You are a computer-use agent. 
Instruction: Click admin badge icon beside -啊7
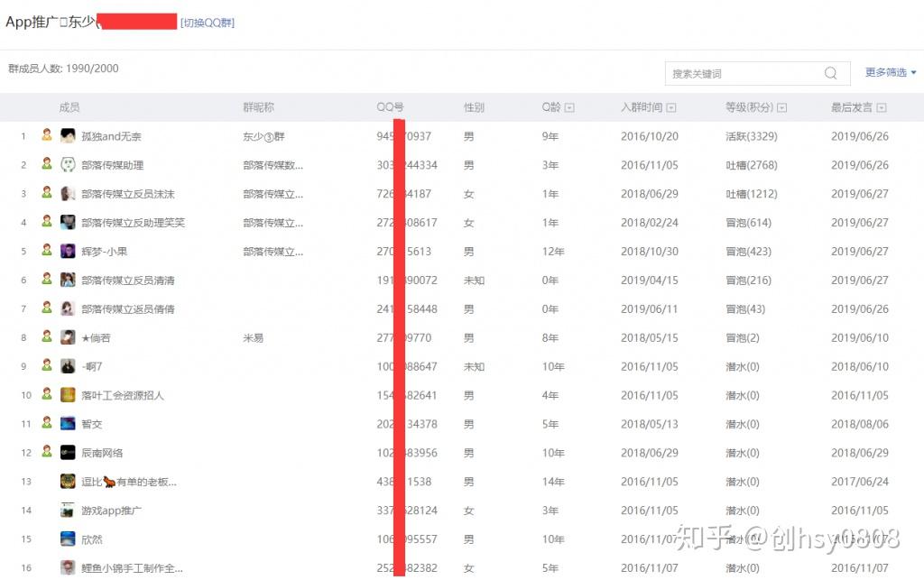coord(47,365)
